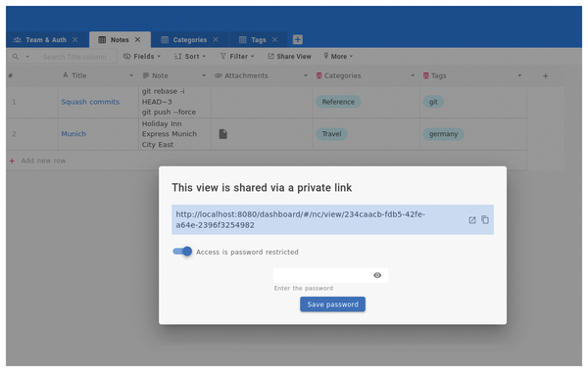Select row number 2
Viewport: 588px width, 372px height.
(14, 134)
